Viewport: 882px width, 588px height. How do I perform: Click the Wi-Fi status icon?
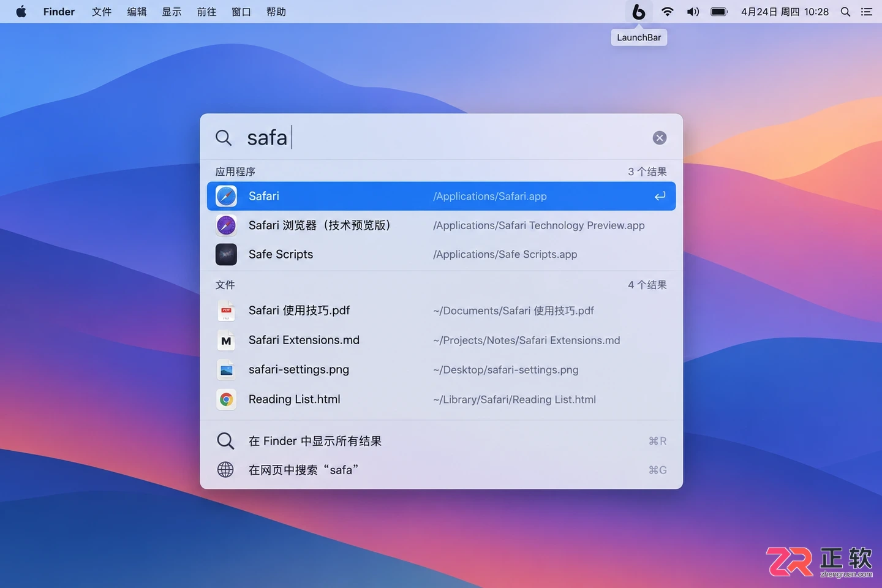coord(668,12)
